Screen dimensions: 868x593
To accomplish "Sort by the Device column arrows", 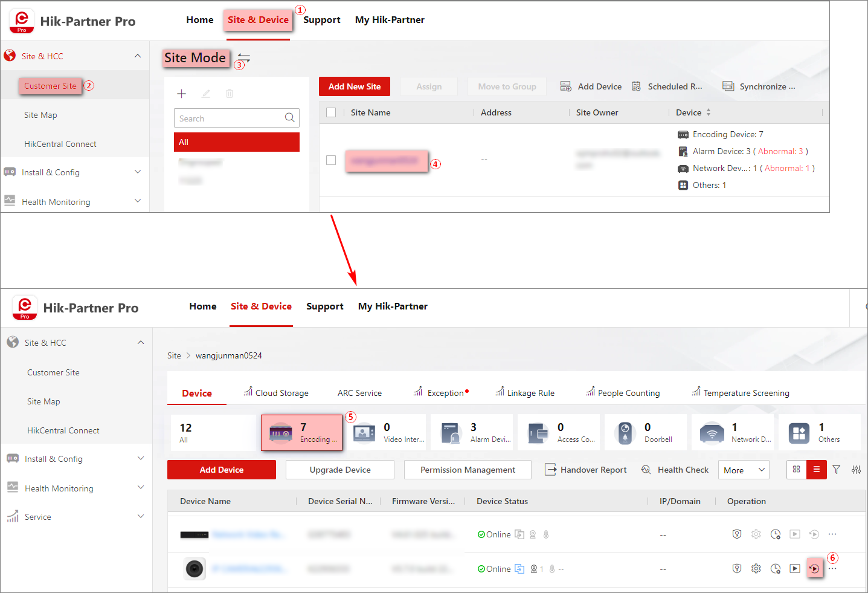I will (x=709, y=112).
